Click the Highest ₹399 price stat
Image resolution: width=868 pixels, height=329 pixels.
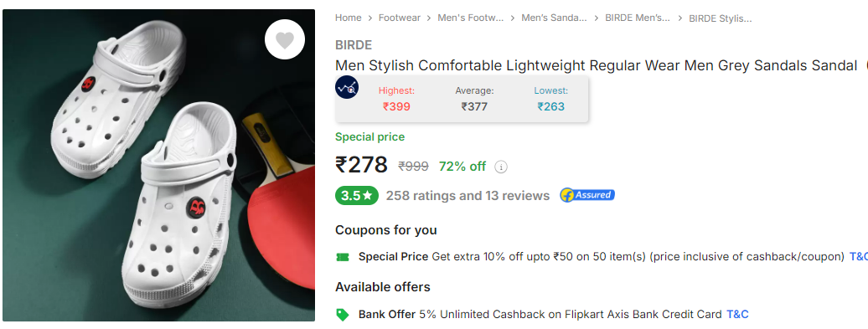tap(396, 99)
